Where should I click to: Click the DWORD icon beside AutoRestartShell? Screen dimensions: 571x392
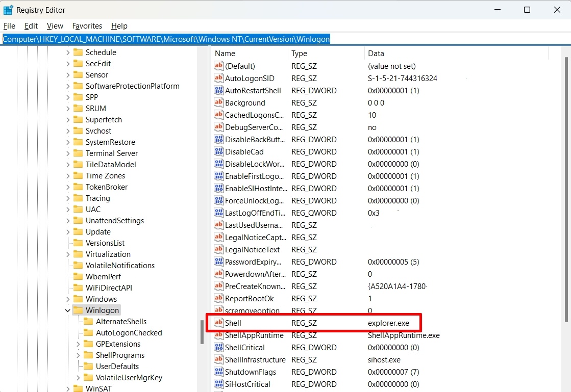[218, 91]
